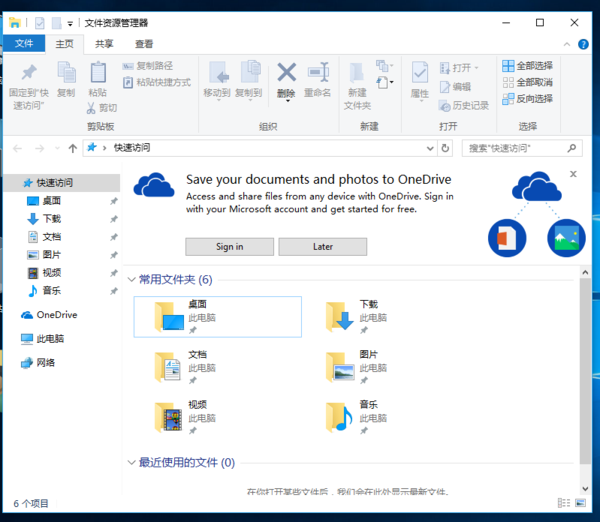
Task: Click Select all (全部选择)
Action: tap(527, 66)
